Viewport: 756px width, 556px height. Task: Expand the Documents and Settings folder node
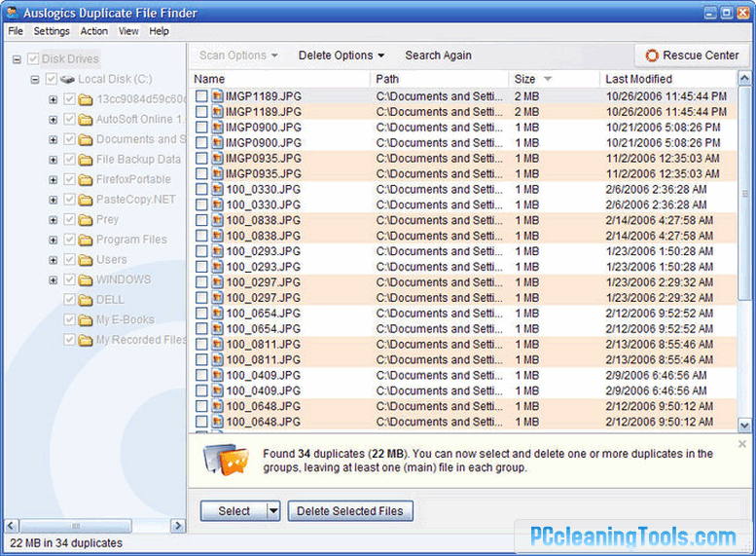point(54,139)
